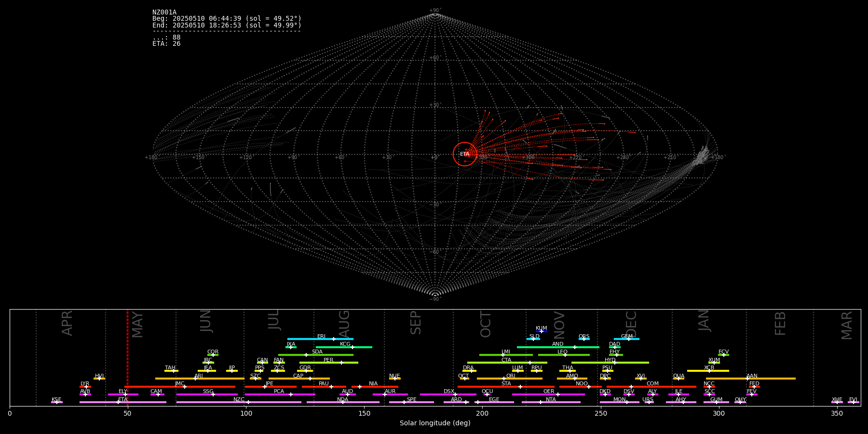This screenshot has width=868, height=434.
Task: Click the GEM shower label
Action: pos(627,337)
